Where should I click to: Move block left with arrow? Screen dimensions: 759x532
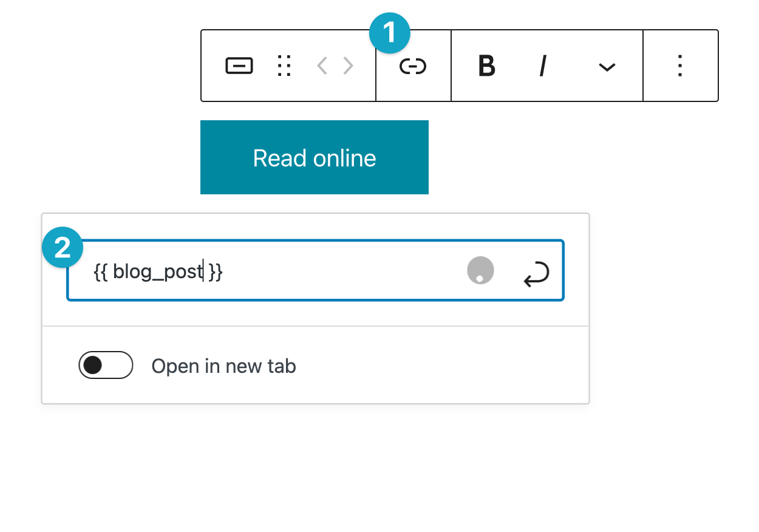(322, 66)
